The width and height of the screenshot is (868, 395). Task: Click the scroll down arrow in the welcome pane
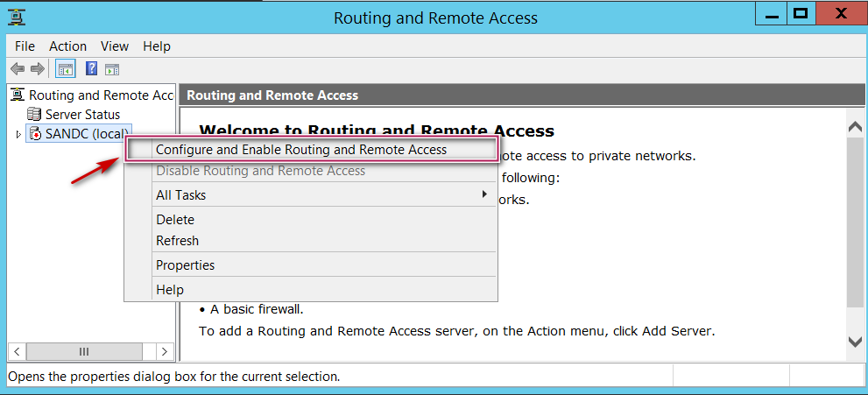click(x=855, y=342)
